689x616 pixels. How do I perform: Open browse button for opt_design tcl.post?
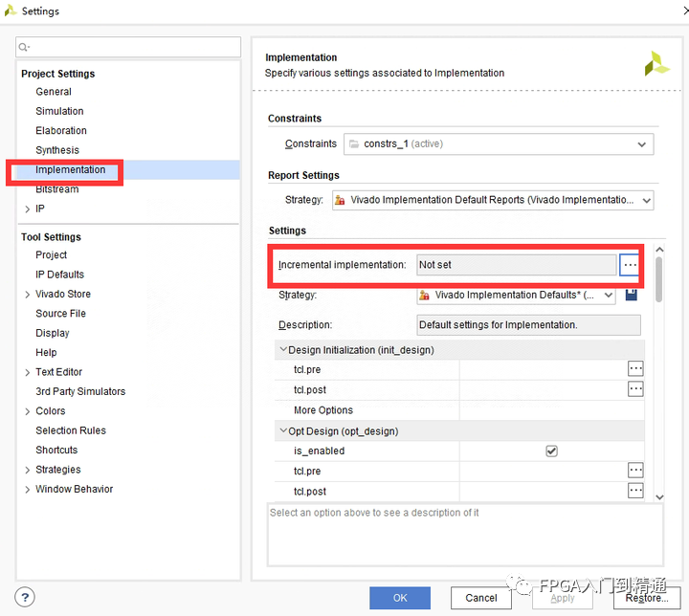[635, 491]
